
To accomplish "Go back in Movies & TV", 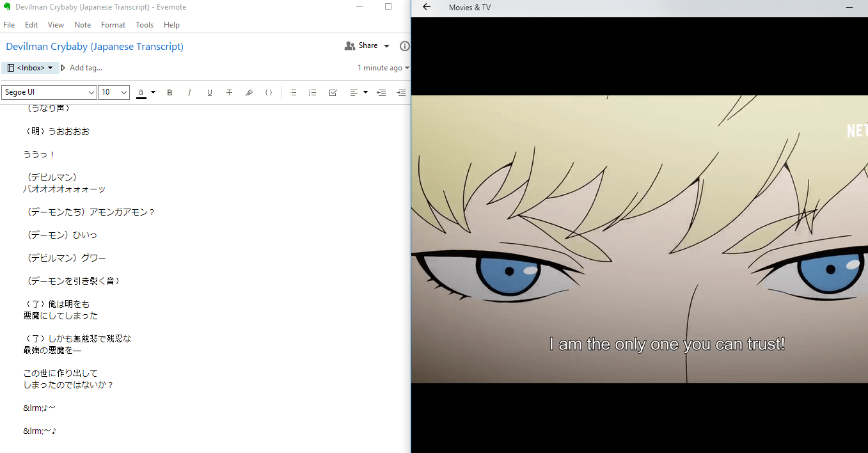I will (x=427, y=7).
